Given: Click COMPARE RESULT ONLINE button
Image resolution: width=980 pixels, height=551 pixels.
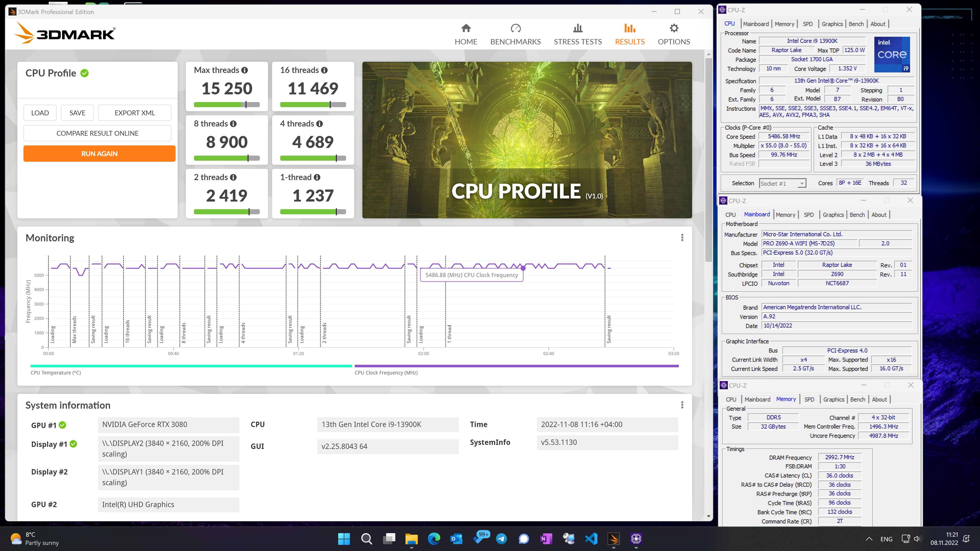Looking at the screenshot, I should (x=97, y=133).
